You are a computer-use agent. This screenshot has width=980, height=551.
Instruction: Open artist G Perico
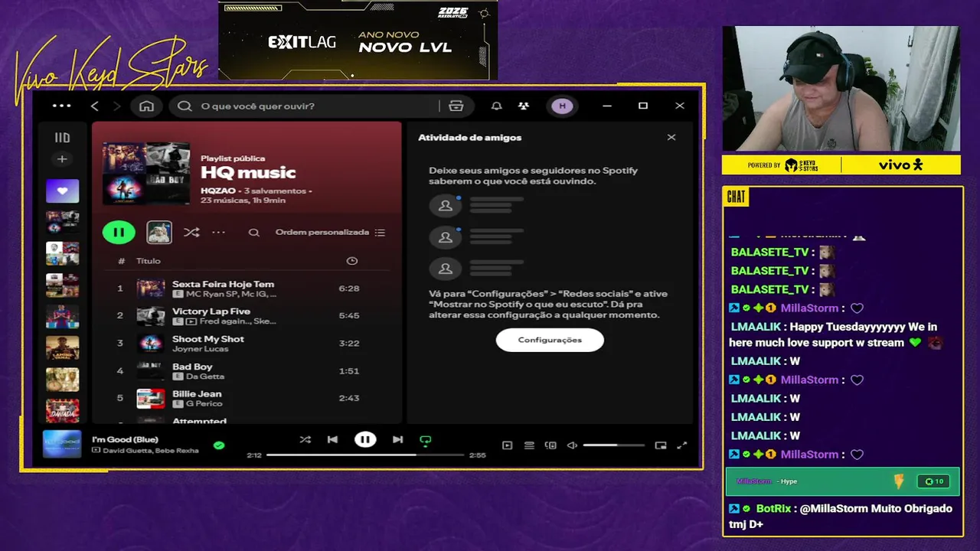pyautogui.click(x=204, y=404)
